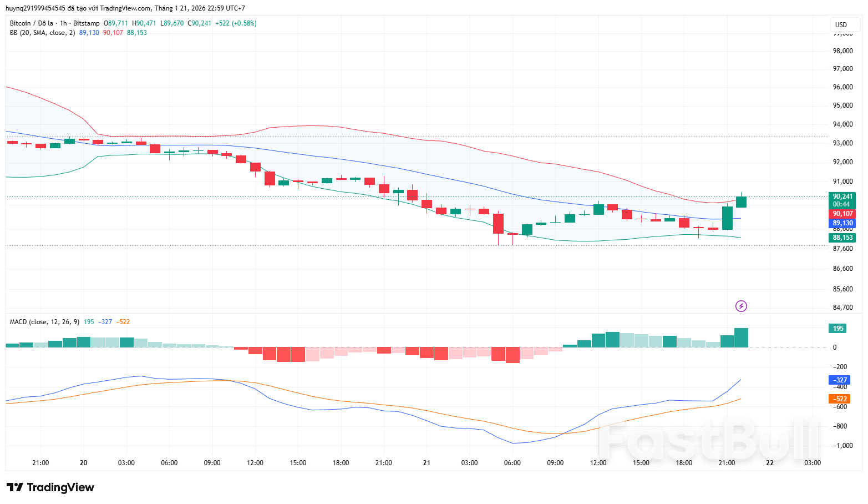
Task: Click the 98,000 price axis level
Action: click(x=842, y=51)
